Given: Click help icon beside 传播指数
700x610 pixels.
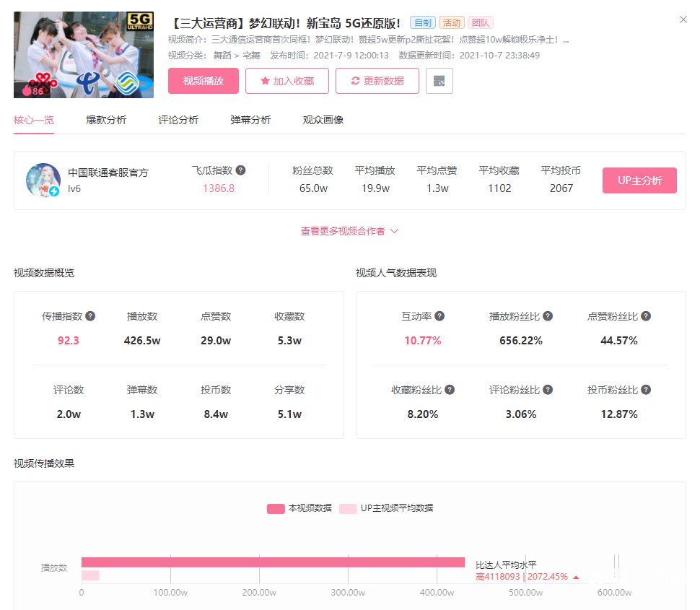Looking at the screenshot, I should tap(90, 316).
